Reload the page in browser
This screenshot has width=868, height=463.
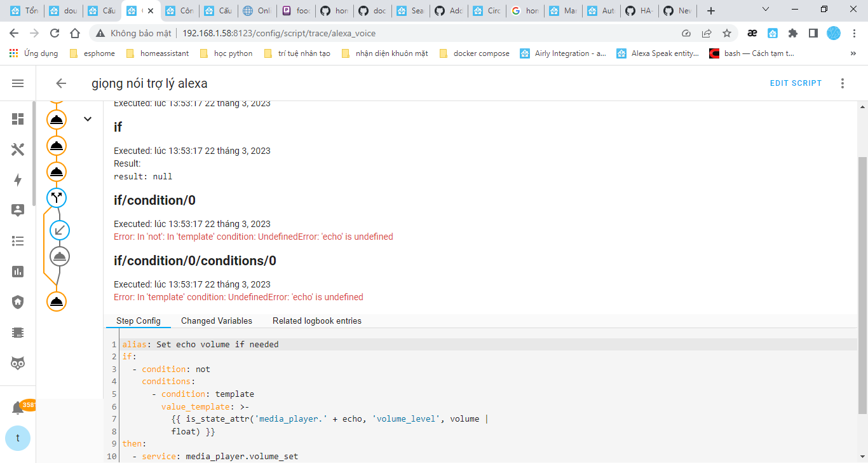(x=55, y=33)
